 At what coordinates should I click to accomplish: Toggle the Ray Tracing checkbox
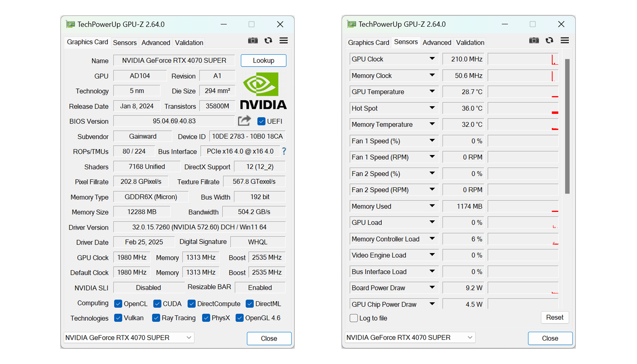156,318
